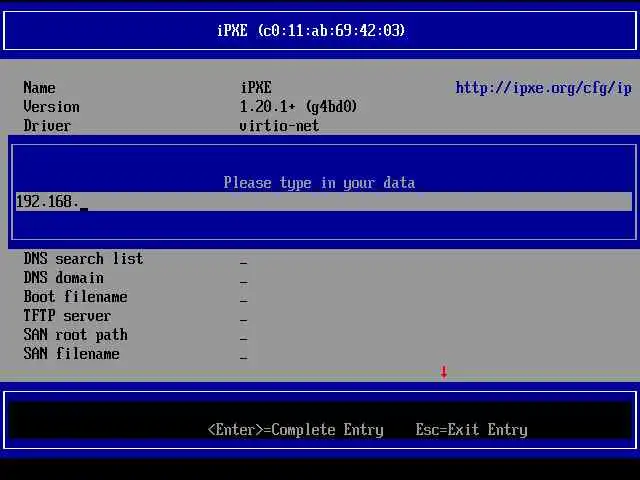The image size is (640, 480).
Task: Click the driver value virtio-net
Action: [279, 126]
